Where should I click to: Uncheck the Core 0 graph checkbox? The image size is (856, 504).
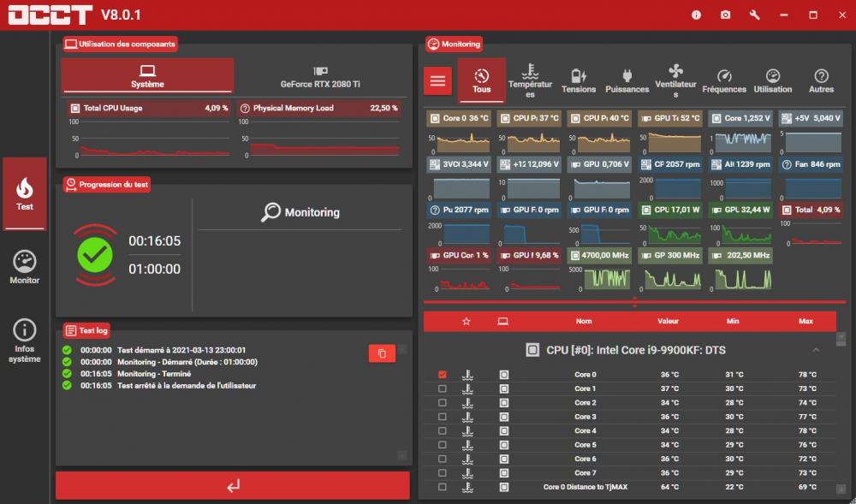tap(443, 375)
